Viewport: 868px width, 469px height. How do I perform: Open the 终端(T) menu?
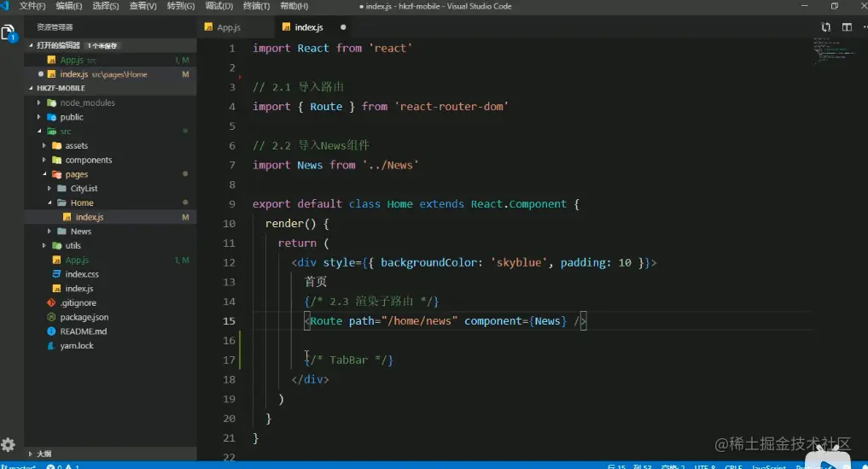tap(256, 6)
